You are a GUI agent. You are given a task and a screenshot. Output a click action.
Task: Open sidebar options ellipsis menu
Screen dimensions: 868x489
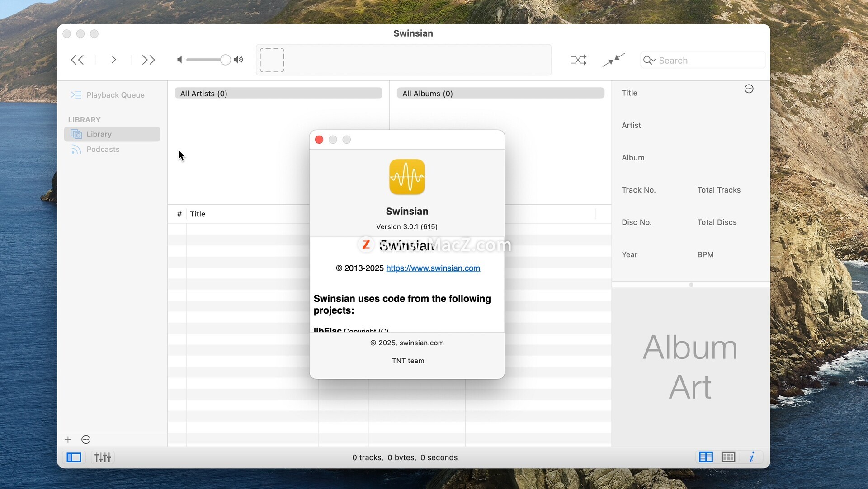tap(86, 440)
